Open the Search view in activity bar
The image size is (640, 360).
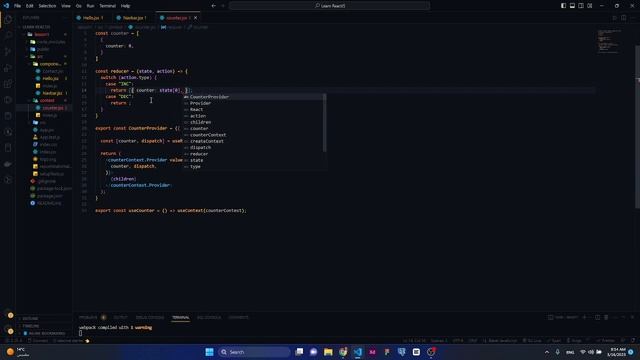click(8, 36)
